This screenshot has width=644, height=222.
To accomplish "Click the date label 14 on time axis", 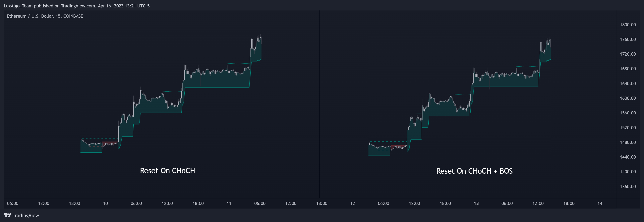I will (600, 204).
